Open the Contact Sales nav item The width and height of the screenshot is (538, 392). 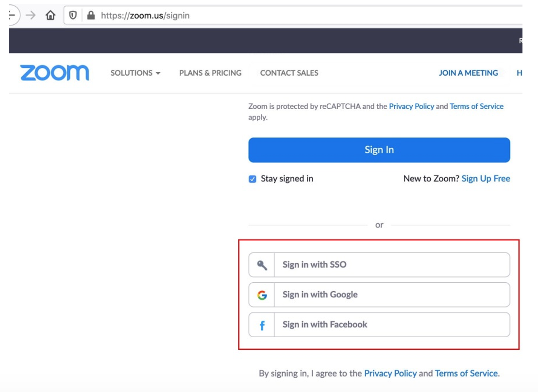tap(289, 73)
